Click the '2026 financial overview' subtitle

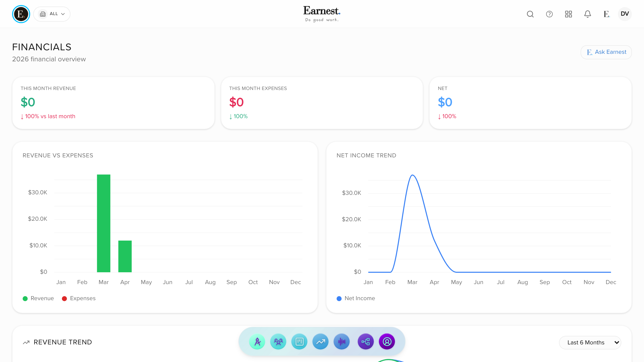(49, 59)
